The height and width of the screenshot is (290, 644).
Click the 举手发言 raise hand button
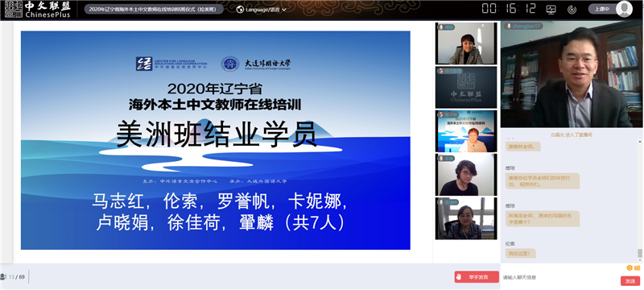(477, 277)
